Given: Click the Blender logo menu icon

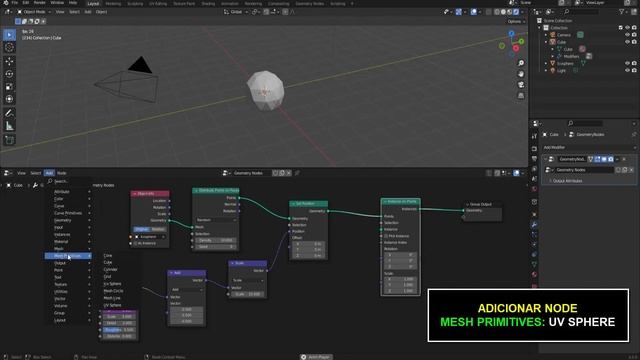Looking at the screenshot, I should tap(5, 3).
